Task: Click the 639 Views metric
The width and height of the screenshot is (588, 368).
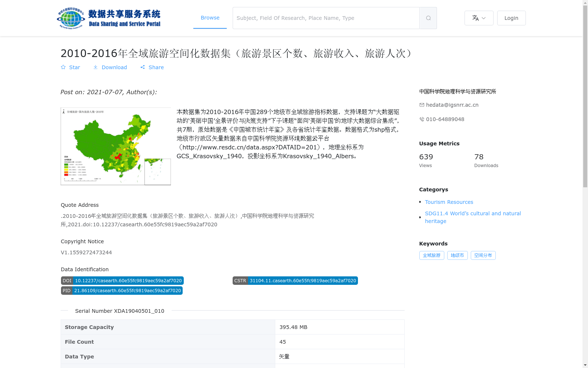Action: pos(426,160)
